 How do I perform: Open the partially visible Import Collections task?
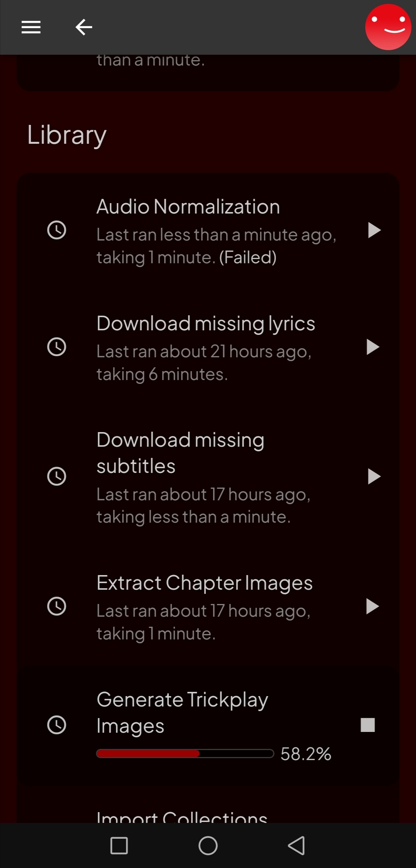click(x=182, y=816)
